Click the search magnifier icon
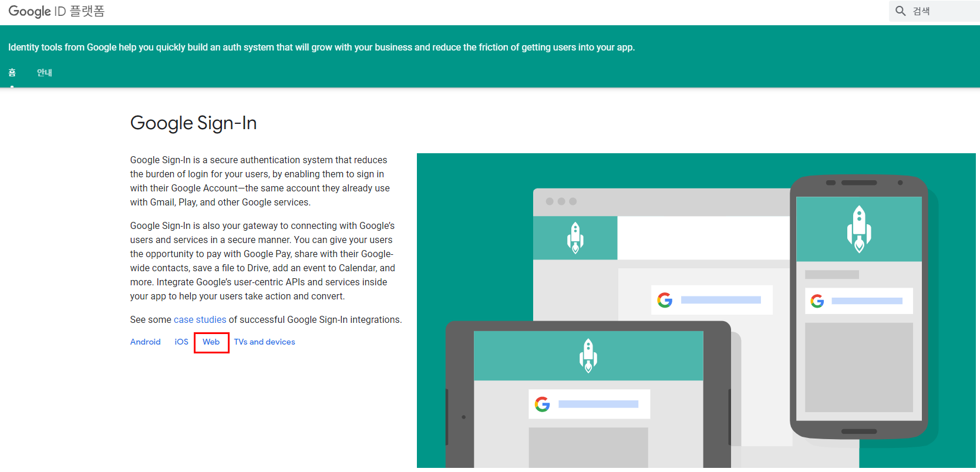980x472 pixels. (x=900, y=11)
